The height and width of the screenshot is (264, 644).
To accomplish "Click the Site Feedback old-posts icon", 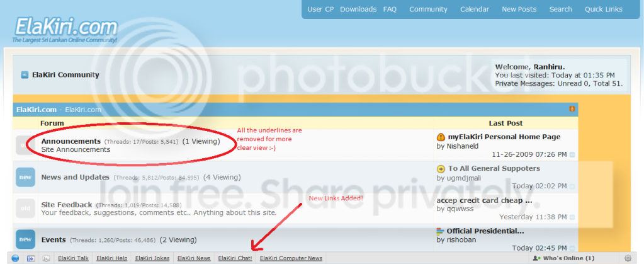I will 25,208.
